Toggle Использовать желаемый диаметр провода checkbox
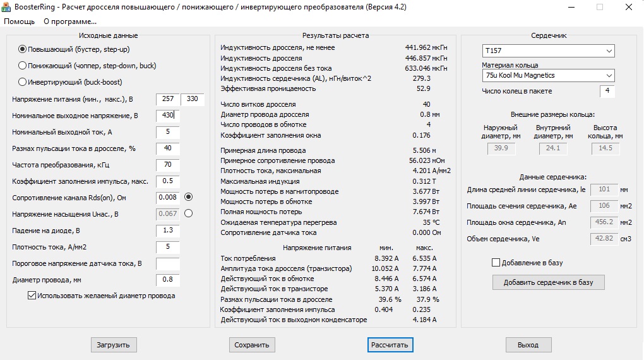Viewport: 644px width, 360px height. tap(32, 296)
